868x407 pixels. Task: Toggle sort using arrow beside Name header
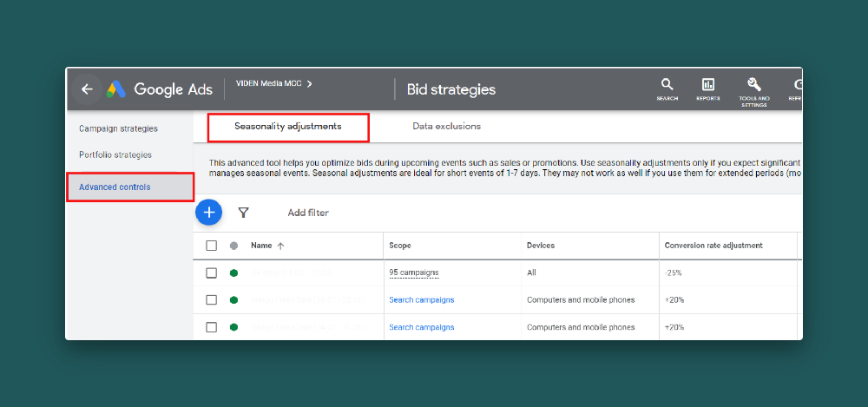click(280, 246)
